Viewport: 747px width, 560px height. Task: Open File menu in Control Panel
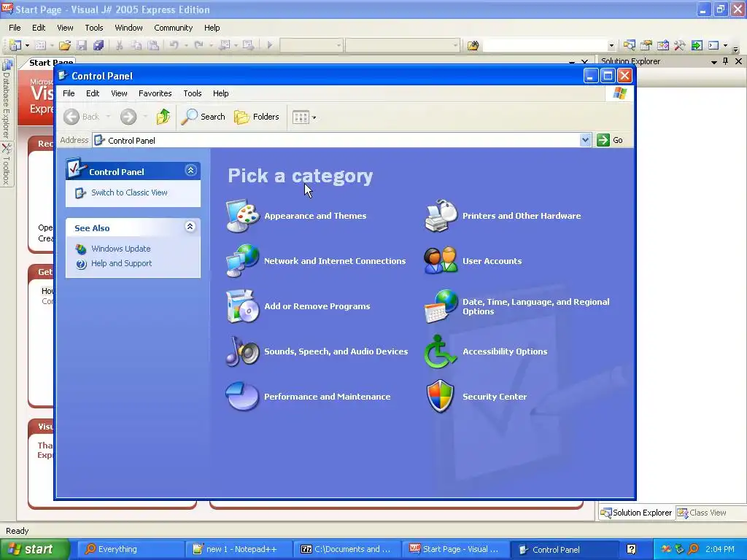(x=69, y=93)
